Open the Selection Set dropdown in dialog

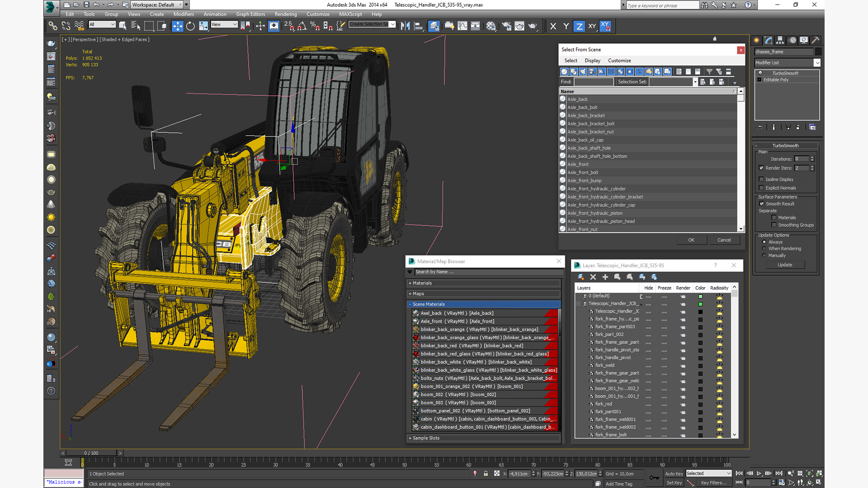click(695, 82)
